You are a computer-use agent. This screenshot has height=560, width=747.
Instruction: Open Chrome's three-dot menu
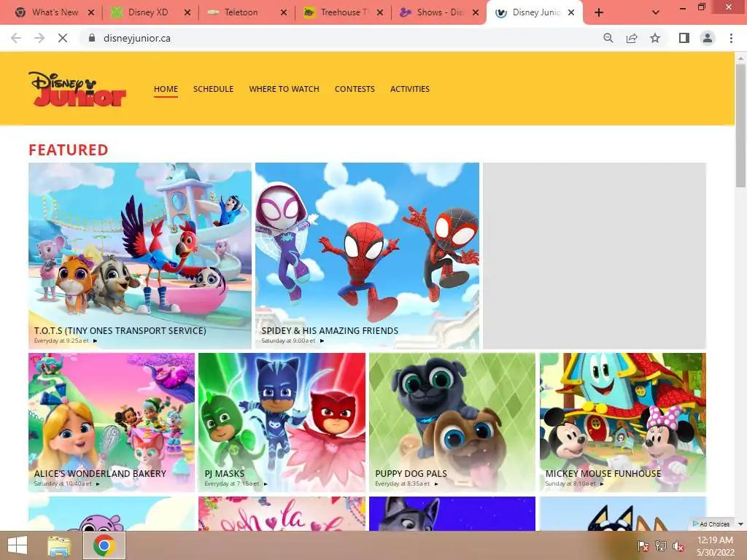click(x=731, y=38)
